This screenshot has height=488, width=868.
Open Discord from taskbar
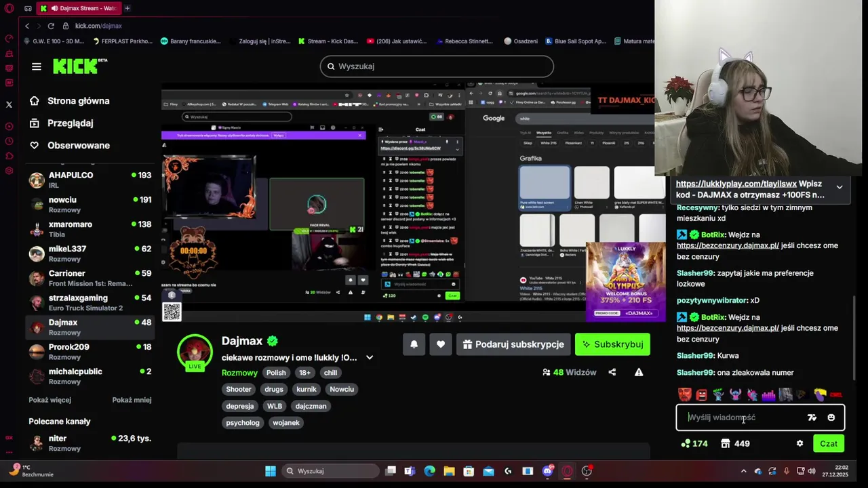[x=547, y=471]
